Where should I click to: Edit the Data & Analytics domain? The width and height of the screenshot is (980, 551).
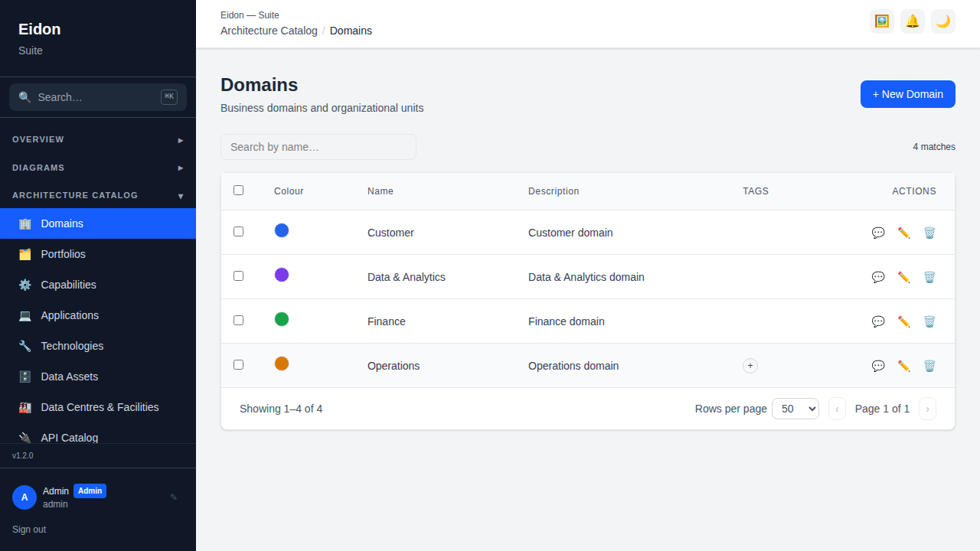(904, 277)
